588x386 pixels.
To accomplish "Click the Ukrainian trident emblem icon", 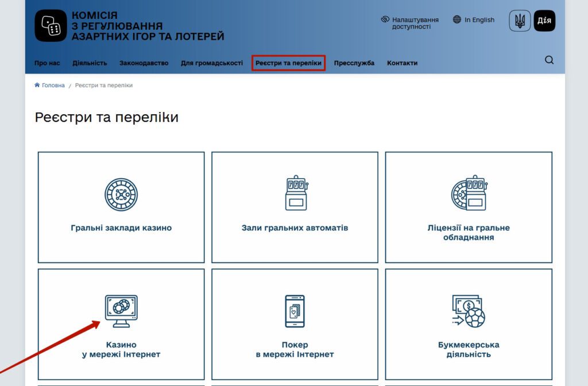I will click(520, 21).
